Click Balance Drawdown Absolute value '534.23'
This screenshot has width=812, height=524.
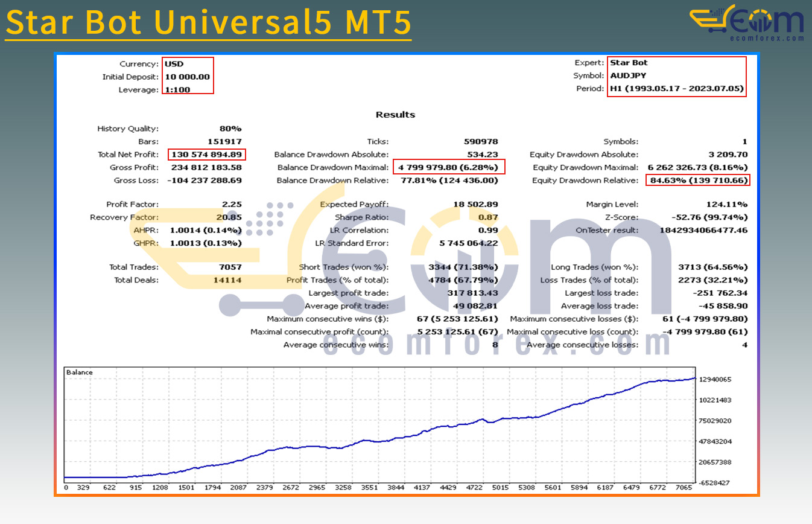(x=484, y=155)
